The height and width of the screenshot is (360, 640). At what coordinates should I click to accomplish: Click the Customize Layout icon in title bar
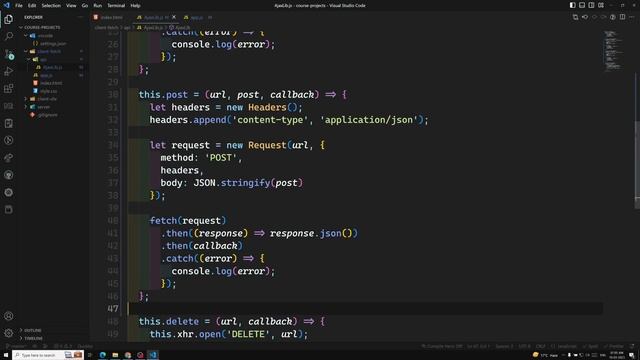point(601,5)
